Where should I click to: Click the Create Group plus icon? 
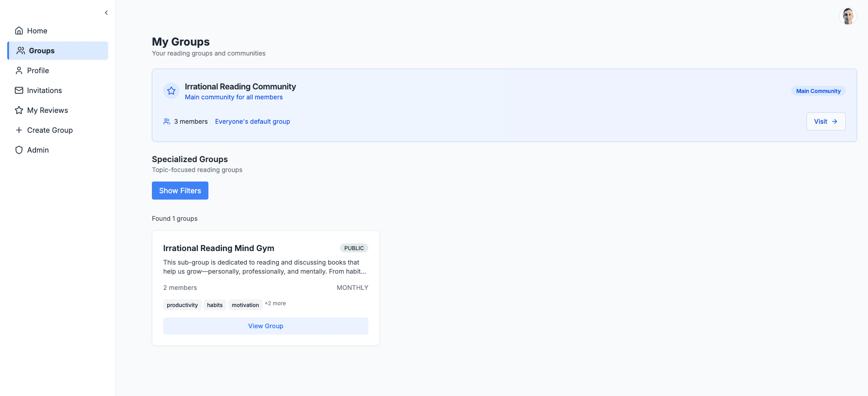point(19,130)
